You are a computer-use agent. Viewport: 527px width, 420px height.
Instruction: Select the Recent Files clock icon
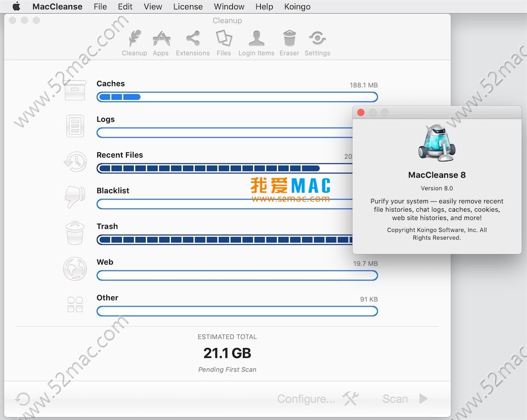point(75,161)
